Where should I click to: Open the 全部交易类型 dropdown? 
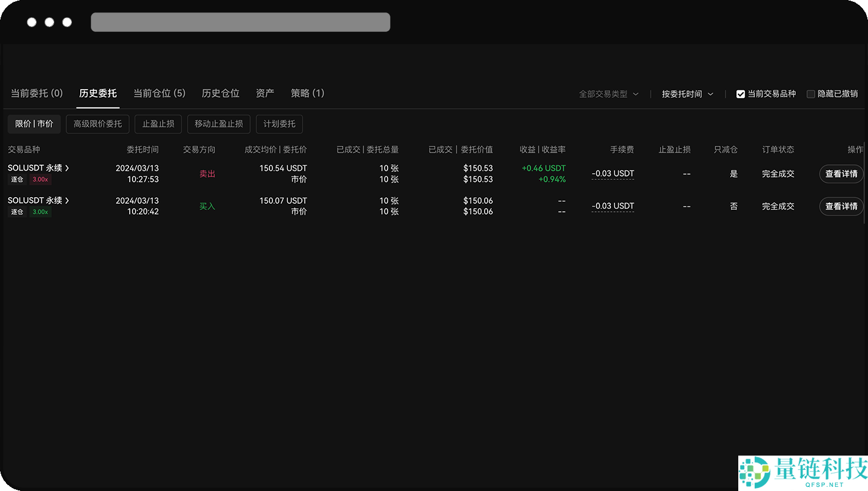609,93
